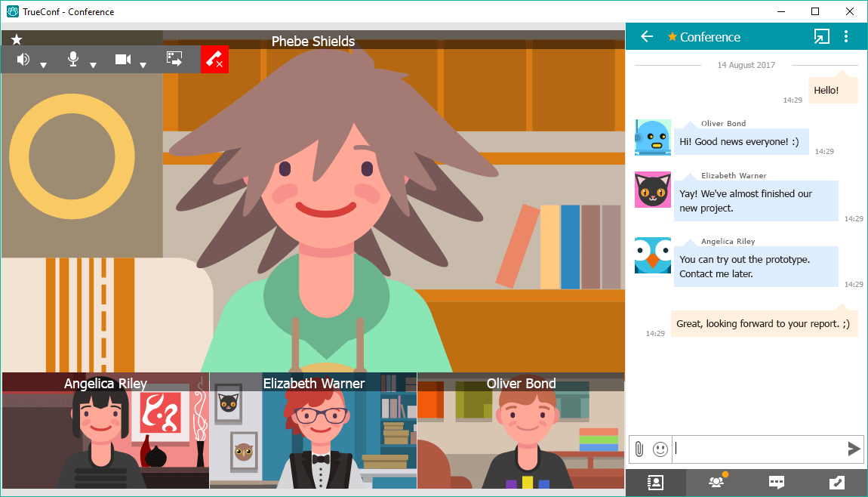Click Angelica Riley sender name in chat

click(x=728, y=242)
